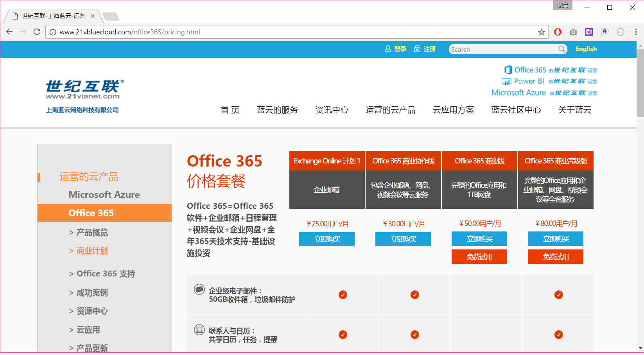Click the browser back arrow
This screenshot has width=644, height=355.
pyautogui.click(x=10, y=32)
